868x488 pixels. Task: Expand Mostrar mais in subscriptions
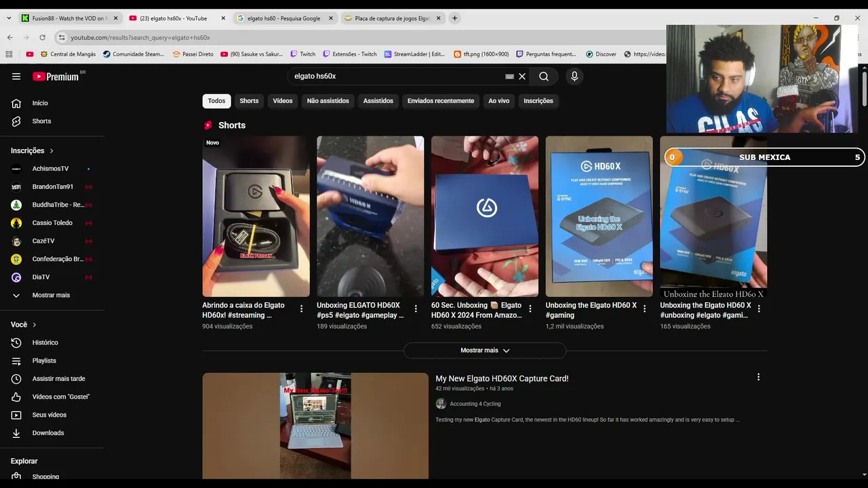pos(52,296)
